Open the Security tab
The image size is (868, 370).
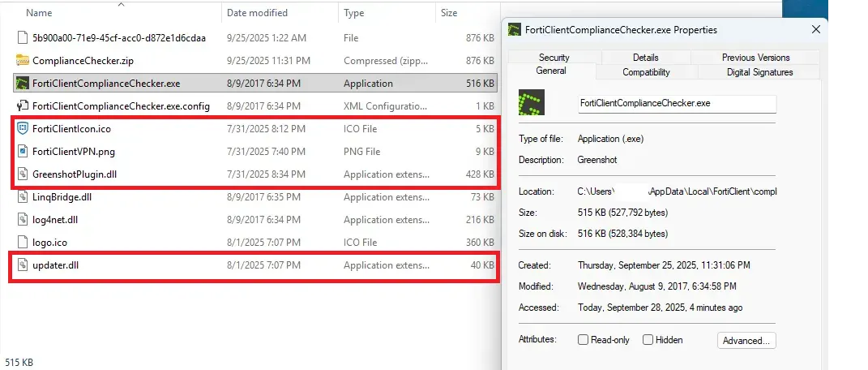pyautogui.click(x=554, y=58)
